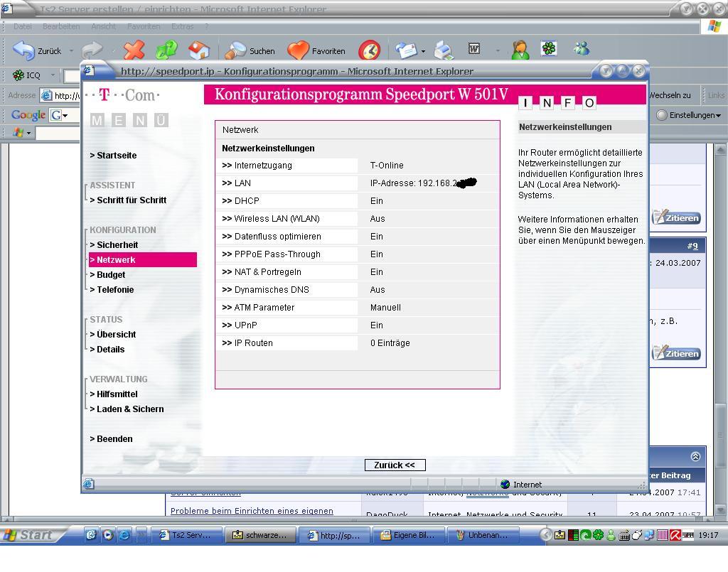Open the ICQ toolbar dropdown
Image resolution: width=728 pixels, height=572 pixels.
click(53, 75)
